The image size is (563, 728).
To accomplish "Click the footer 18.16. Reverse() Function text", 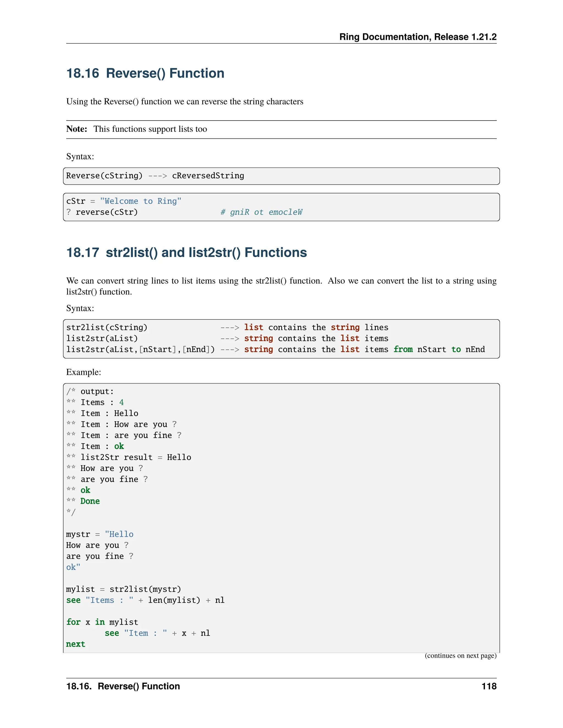I will (x=123, y=686).
